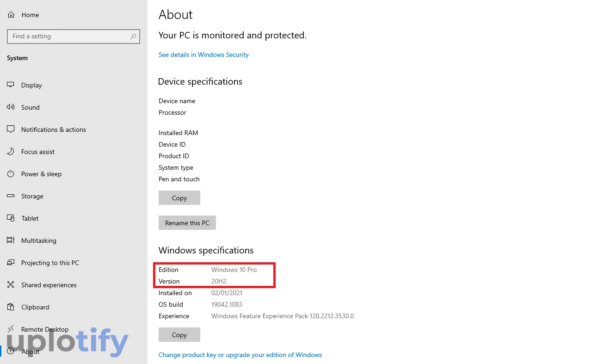
Task: Select the 20H2 version value
Action: [219, 281]
